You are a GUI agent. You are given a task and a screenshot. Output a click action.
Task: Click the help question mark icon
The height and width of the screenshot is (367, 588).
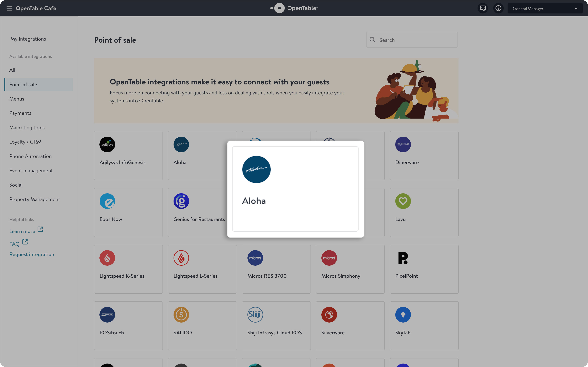point(498,8)
